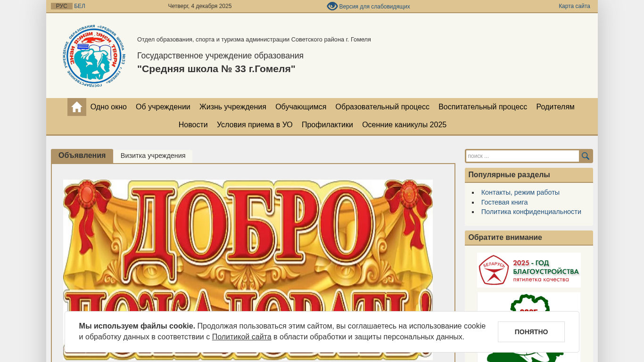This screenshot has width=644, height=362.
Task: Open Карта сайта link
Action: 574,6
